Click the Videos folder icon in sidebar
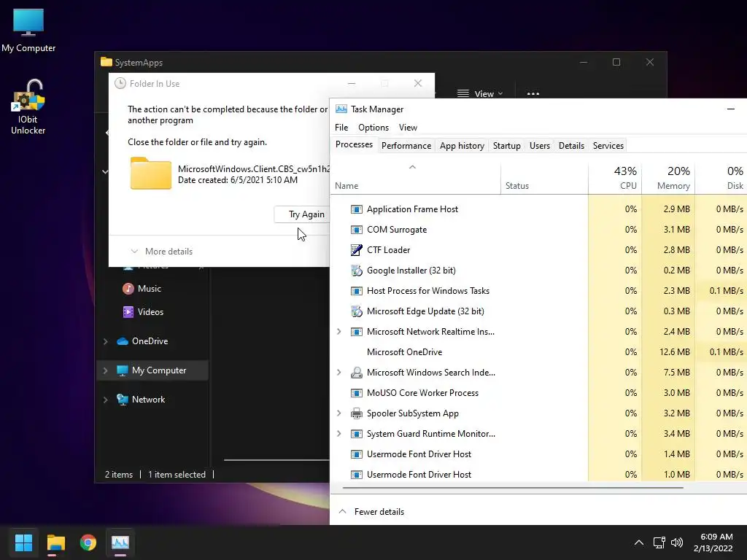747x560 pixels. 128,312
